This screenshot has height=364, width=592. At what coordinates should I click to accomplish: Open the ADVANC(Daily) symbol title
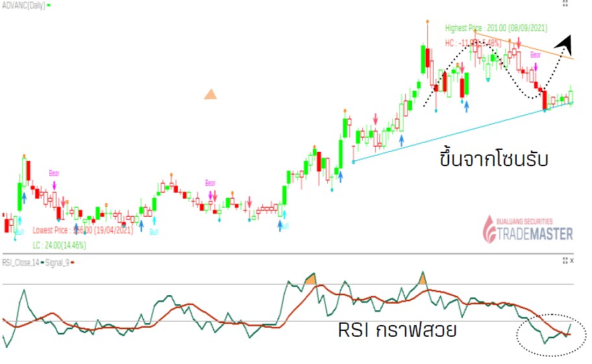coord(23,5)
